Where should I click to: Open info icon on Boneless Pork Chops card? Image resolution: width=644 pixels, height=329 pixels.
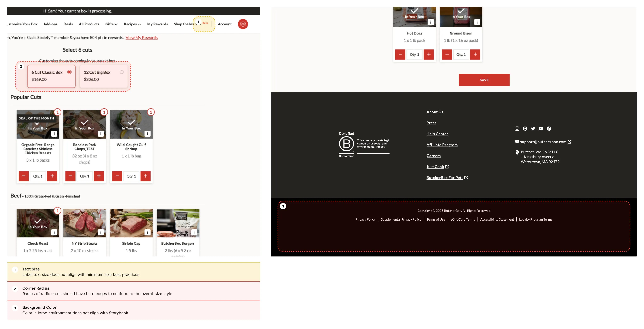pos(101,134)
